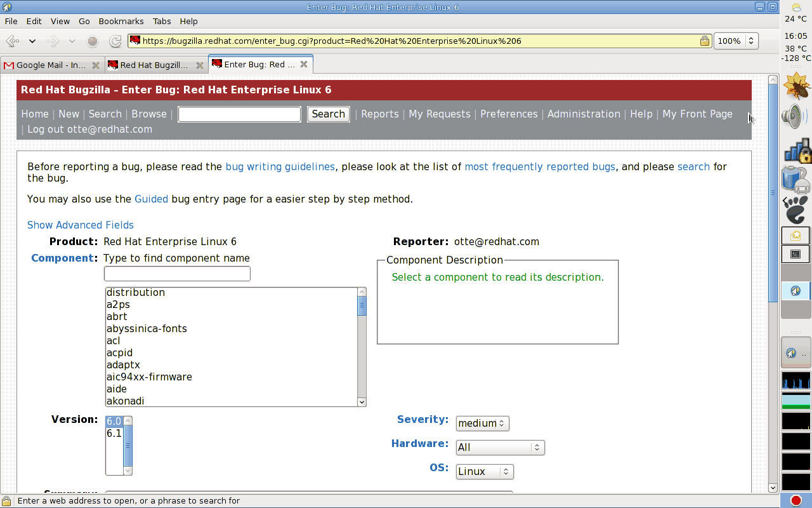The width and height of the screenshot is (812, 508).
Task: Click the browser Back arrow button
Action: 13,41
